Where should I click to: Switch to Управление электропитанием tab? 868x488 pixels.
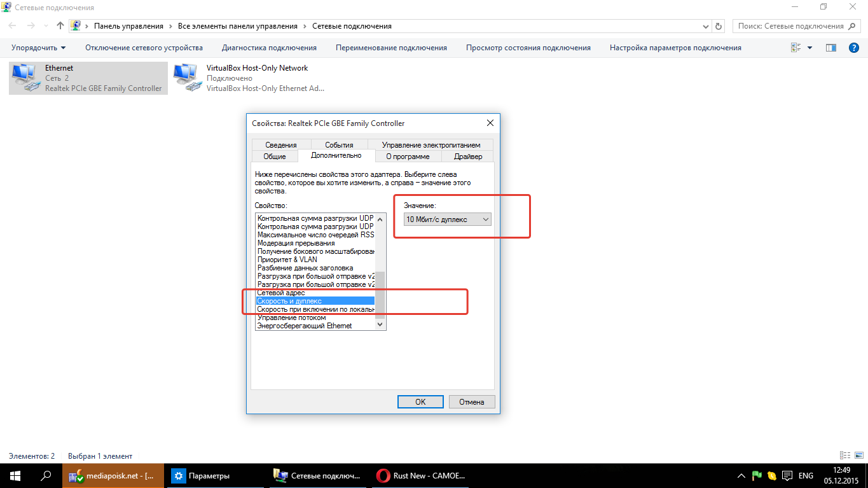point(431,145)
